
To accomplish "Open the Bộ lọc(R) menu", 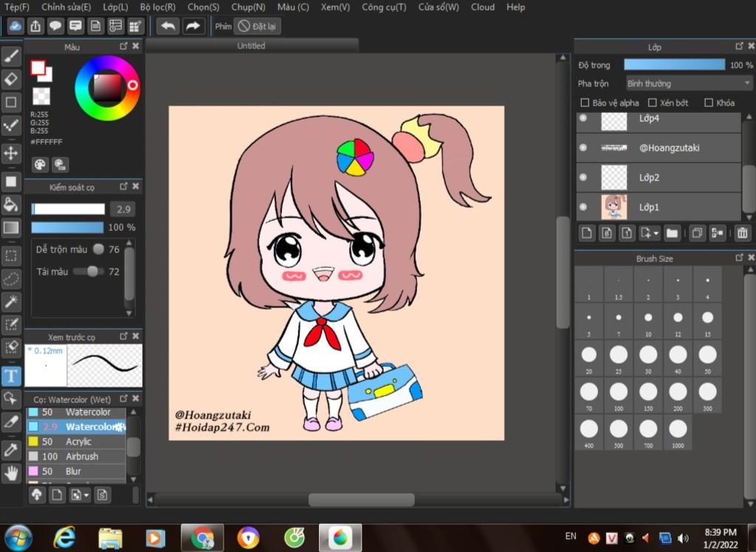I will pyautogui.click(x=158, y=7).
